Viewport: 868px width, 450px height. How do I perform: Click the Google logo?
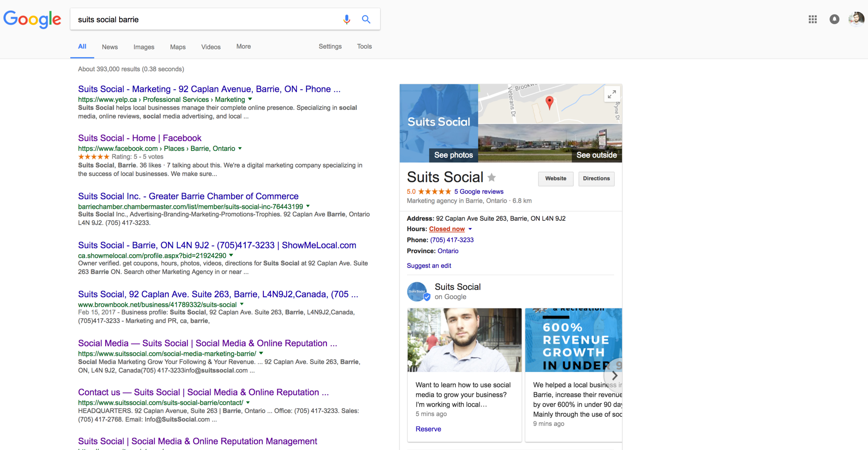32,19
